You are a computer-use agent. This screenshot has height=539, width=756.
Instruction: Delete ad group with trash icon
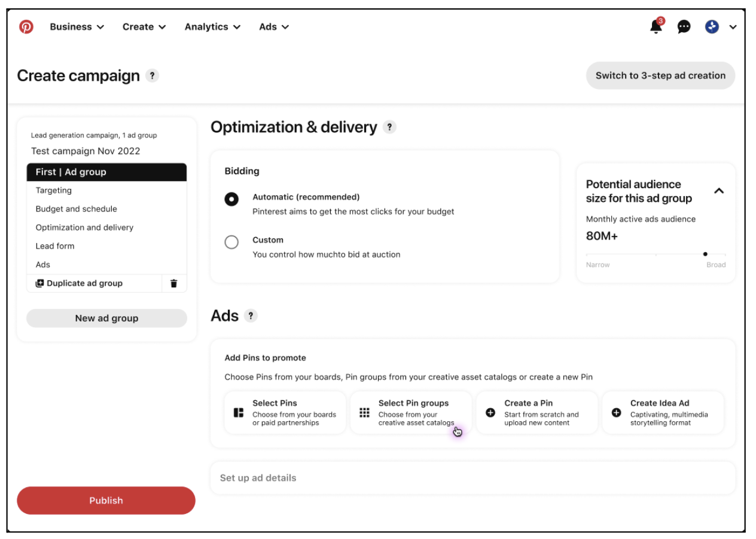pyautogui.click(x=174, y=284)
